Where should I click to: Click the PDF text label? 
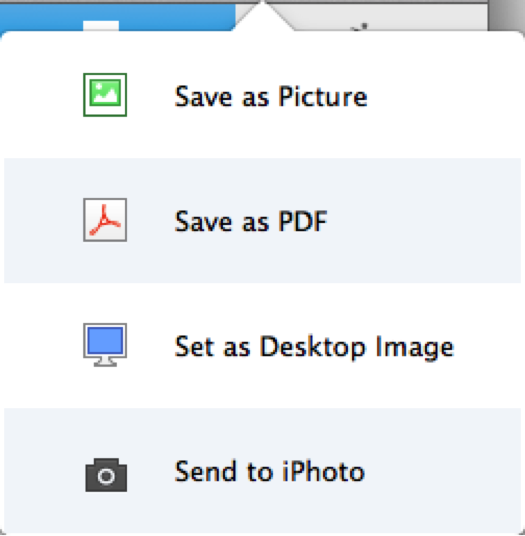click(303, 221)
